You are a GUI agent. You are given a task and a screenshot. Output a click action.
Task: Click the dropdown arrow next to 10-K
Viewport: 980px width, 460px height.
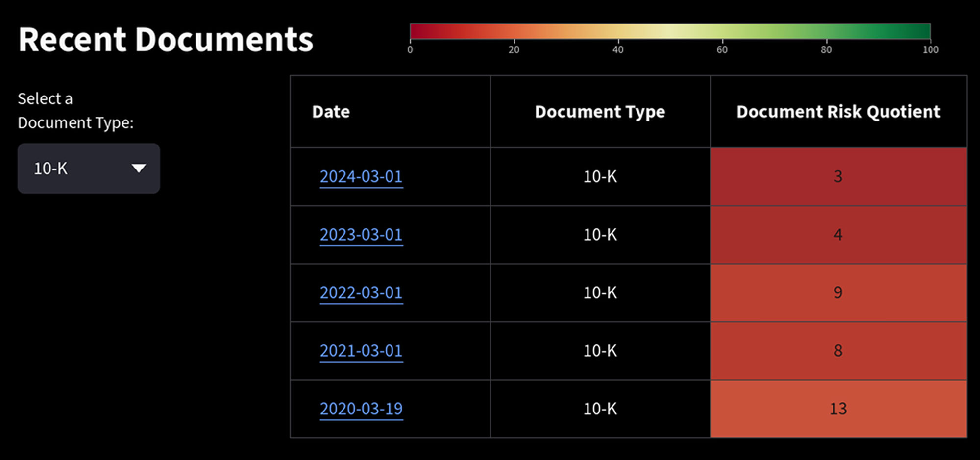click(139, 168)
